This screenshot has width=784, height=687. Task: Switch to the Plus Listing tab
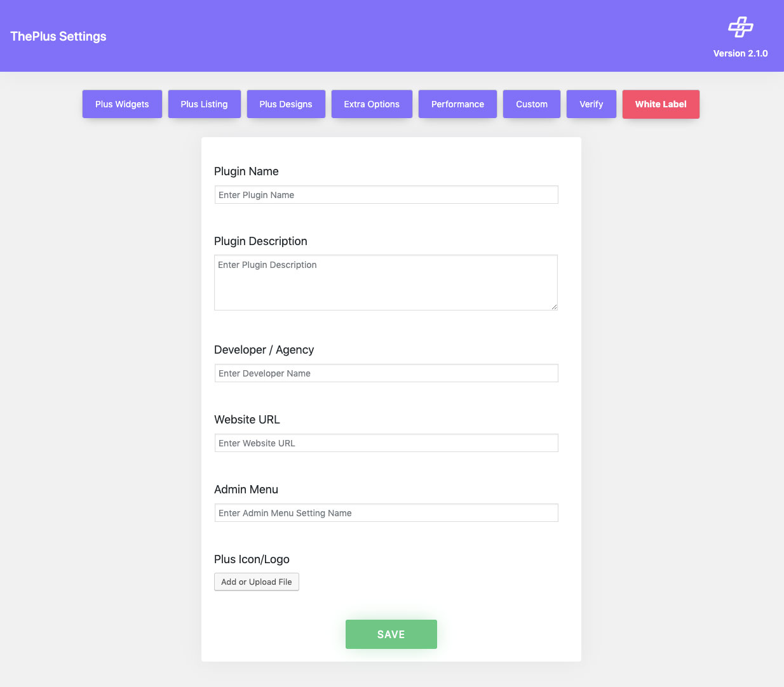[204, 104]
